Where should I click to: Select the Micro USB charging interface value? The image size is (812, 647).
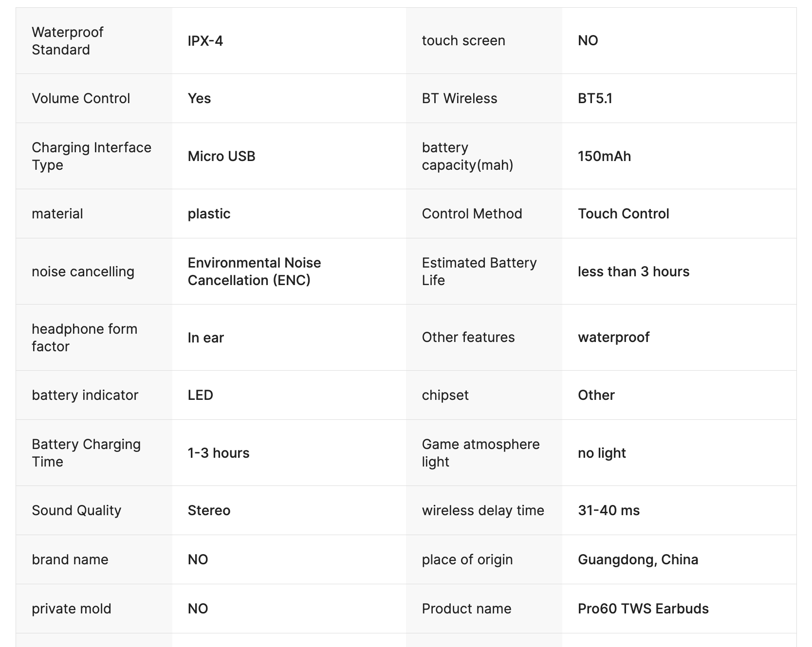point(221,156)
